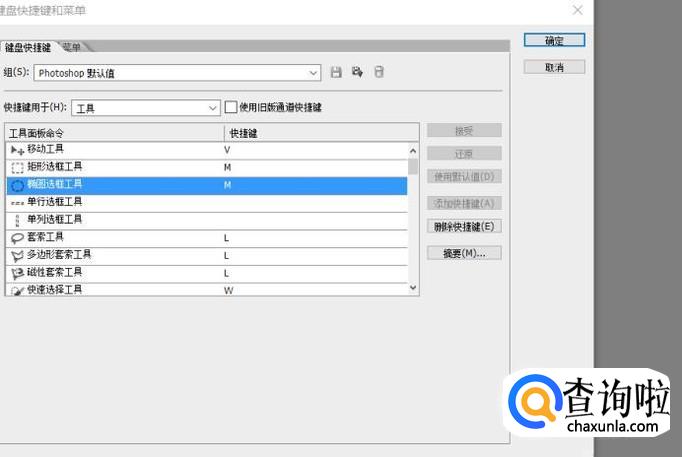This screenshot has height=457, width=682.
Task: Click the Quick Selection tool icon
Action: [17, 290]
